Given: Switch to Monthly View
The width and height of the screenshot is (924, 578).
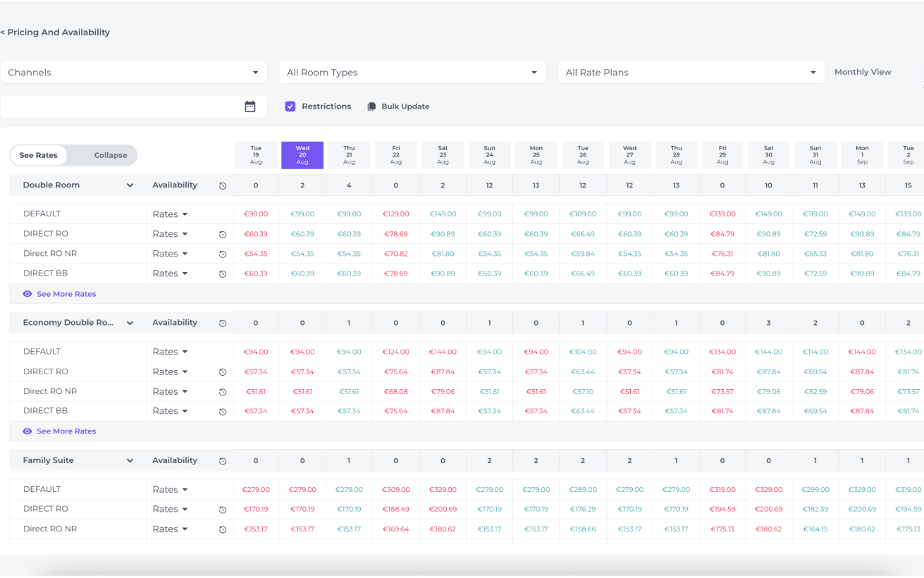Looking at the screenshot, I should [863, 72].
